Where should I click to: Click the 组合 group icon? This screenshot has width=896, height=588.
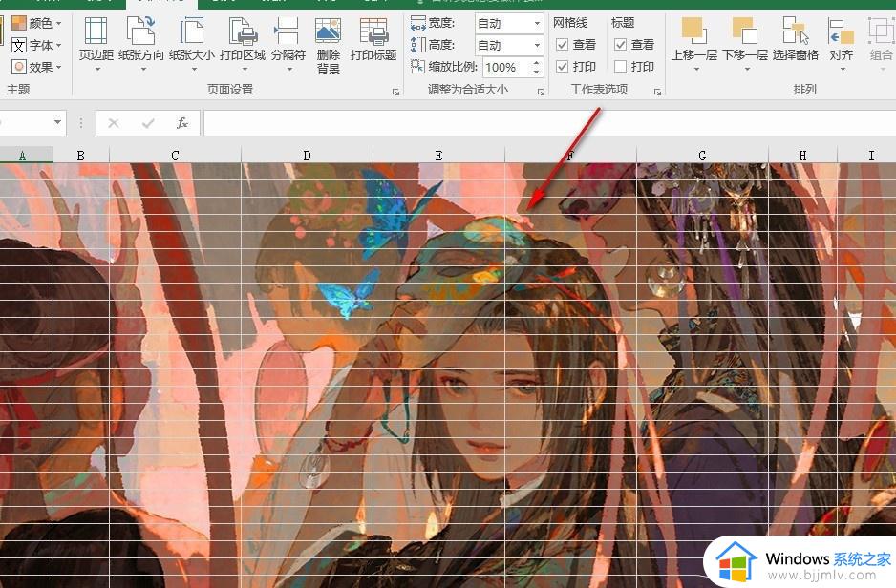[880, 31]
